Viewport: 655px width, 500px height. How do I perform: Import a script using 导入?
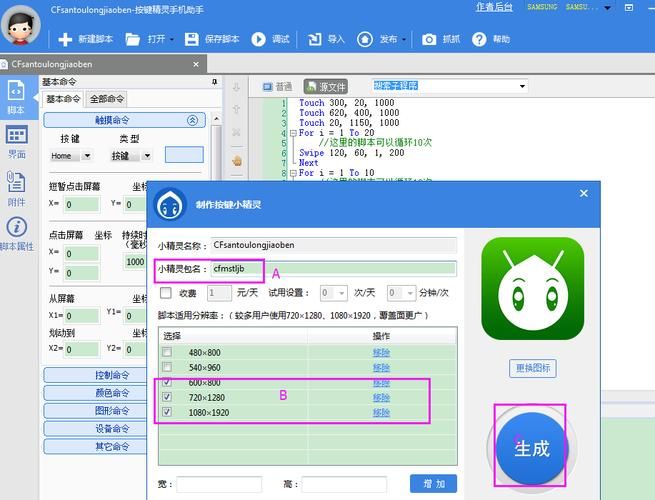point(326,39)
